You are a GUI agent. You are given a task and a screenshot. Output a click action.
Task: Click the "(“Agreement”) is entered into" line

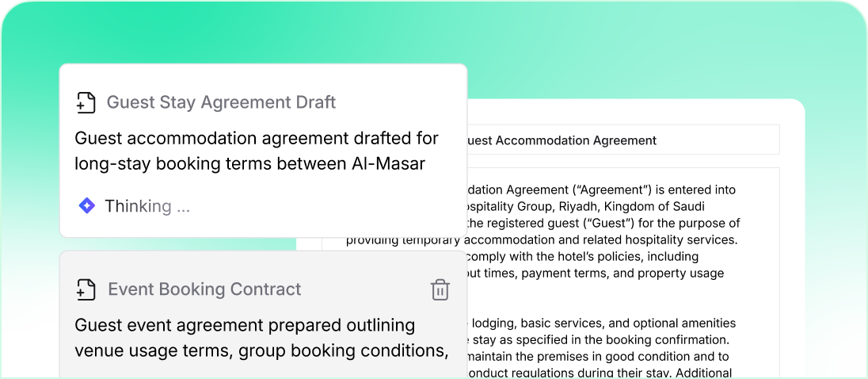602,189
